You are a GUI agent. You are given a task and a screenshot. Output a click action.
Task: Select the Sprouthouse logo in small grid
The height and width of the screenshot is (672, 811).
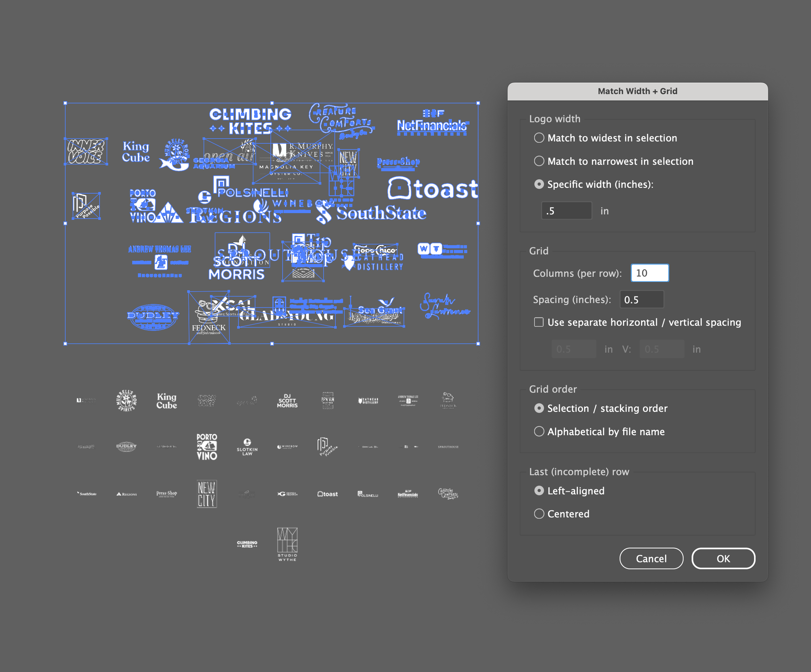[x=448, y=447]
